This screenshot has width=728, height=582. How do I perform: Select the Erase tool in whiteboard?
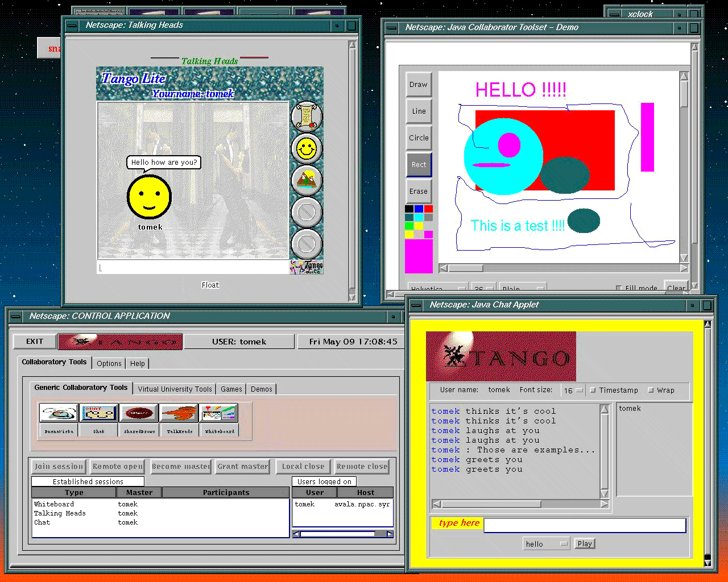419,192
